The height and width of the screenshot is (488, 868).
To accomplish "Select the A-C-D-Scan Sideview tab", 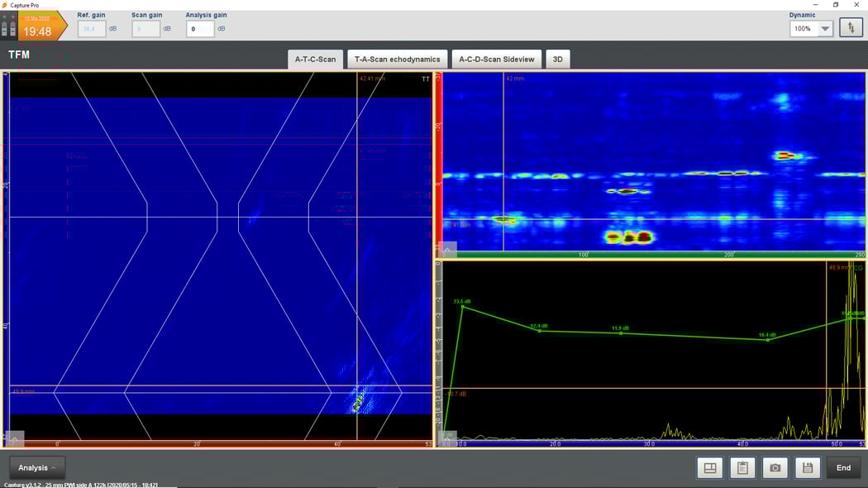I will (x=494, y=59).
